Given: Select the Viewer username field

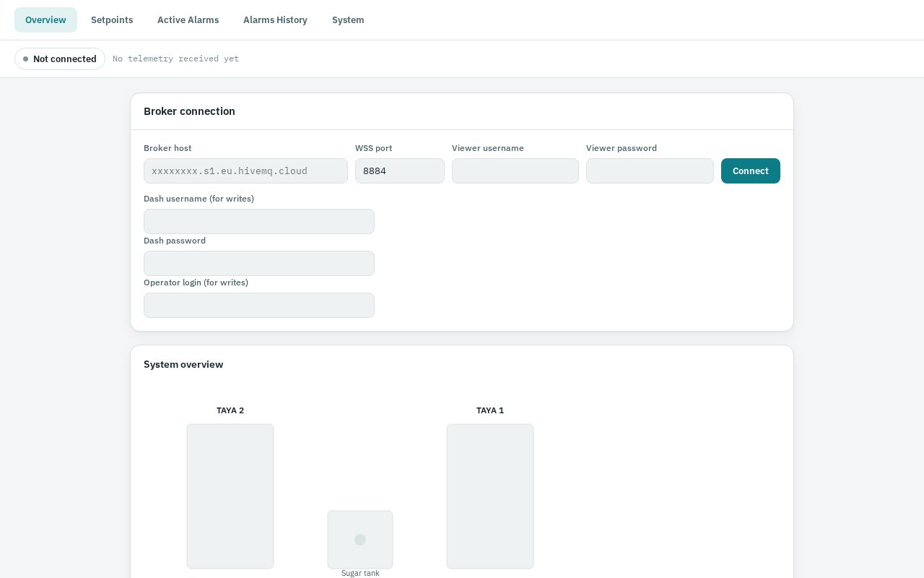Looking at the screenshot, I should [515, 171].
